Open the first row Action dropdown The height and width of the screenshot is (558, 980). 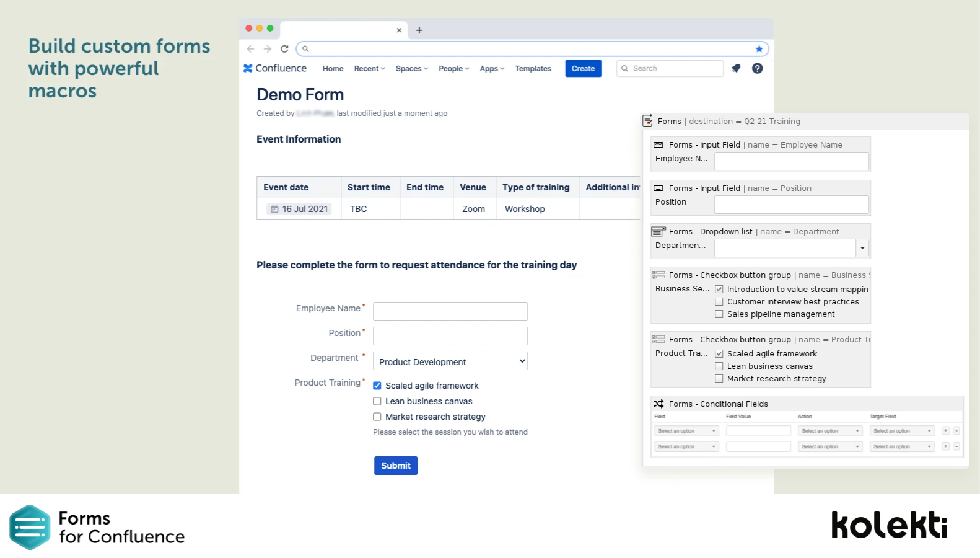pos(830,431)
